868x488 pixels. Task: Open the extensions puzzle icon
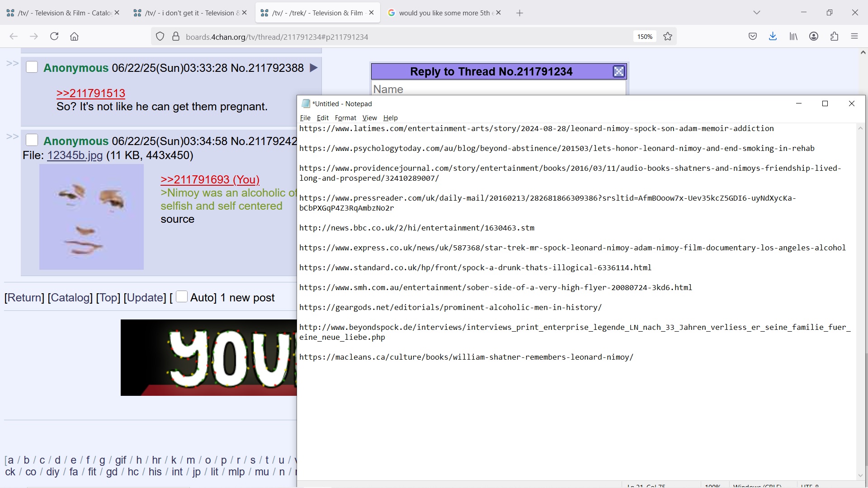(x=835, y=37)
